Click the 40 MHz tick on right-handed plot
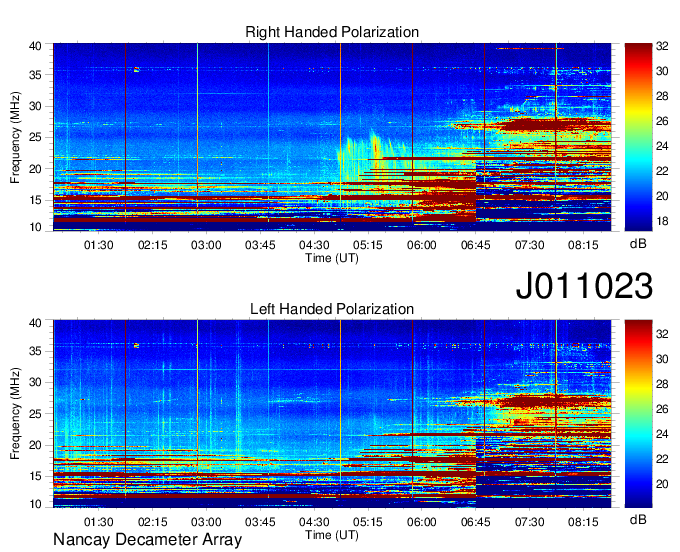The image size is (680, 552). [35, 46]
